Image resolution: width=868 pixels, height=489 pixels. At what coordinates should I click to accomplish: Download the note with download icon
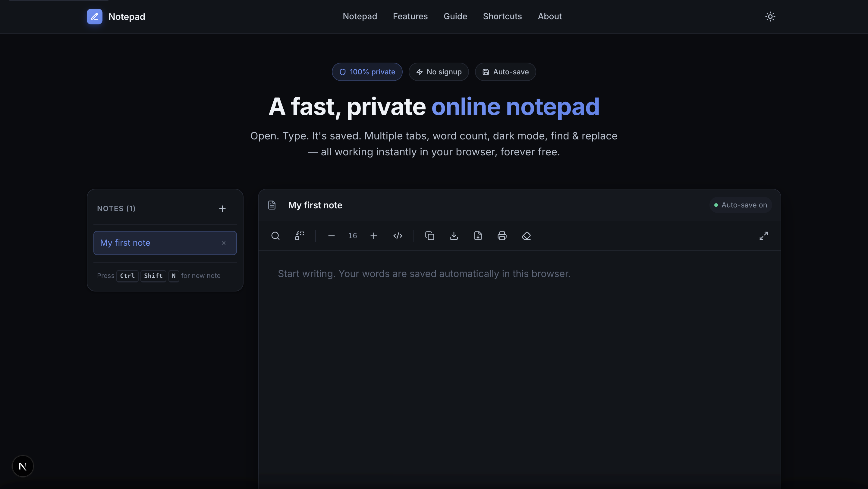tap(454, 236)
